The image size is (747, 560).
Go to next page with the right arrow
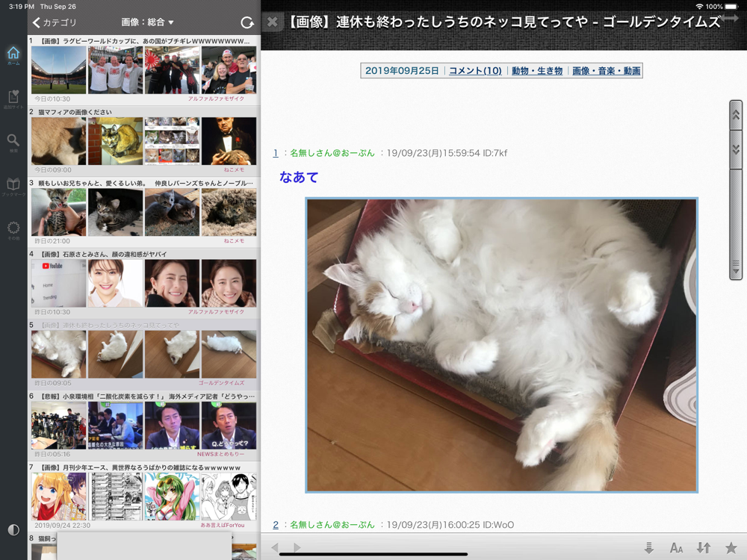[x=297, y=547]
